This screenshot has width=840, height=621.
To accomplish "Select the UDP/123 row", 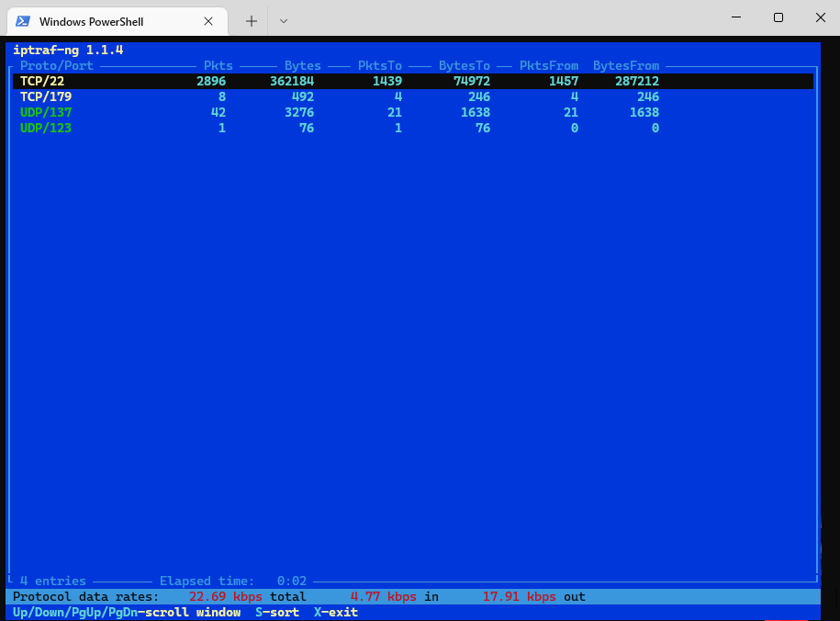I will tap(413, 128).
